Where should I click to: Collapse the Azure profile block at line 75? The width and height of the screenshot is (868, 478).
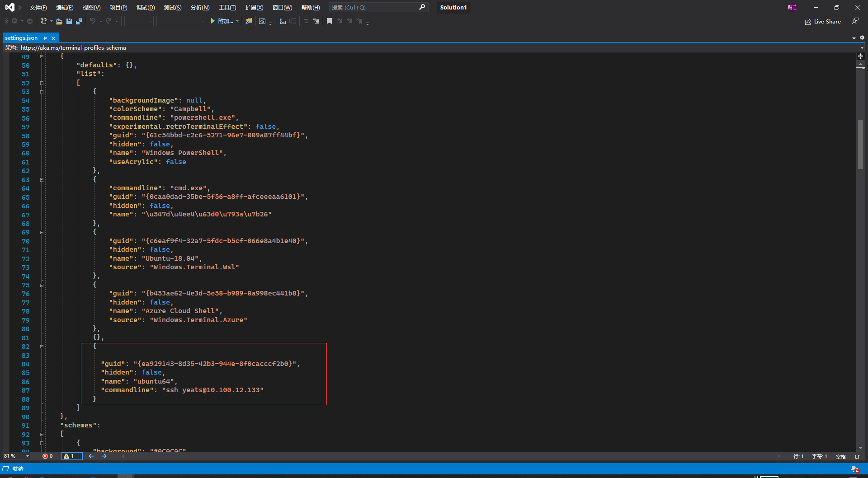click(42, 285)
